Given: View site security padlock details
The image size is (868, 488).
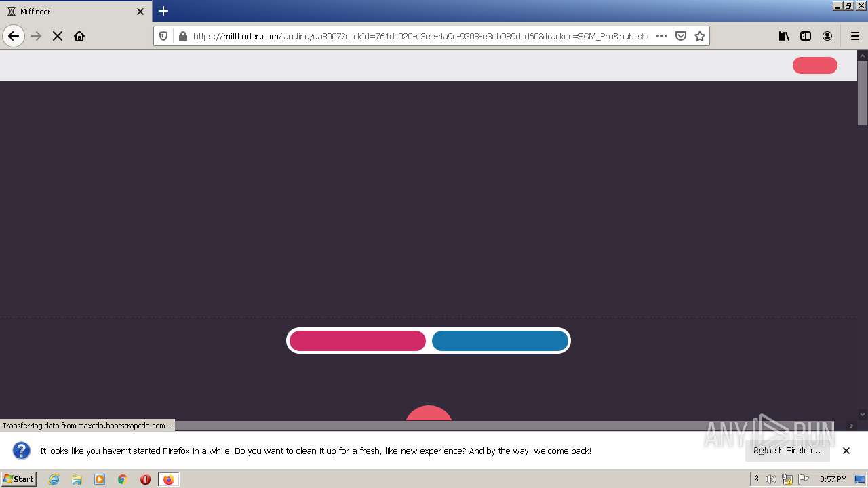Looking at the screenshot, I should coord(182,36).
